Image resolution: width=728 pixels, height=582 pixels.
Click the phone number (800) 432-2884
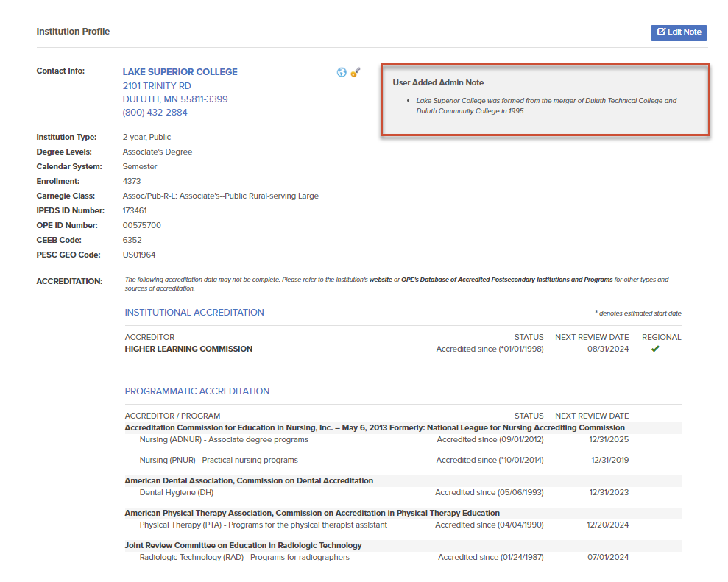click(155, 113)
